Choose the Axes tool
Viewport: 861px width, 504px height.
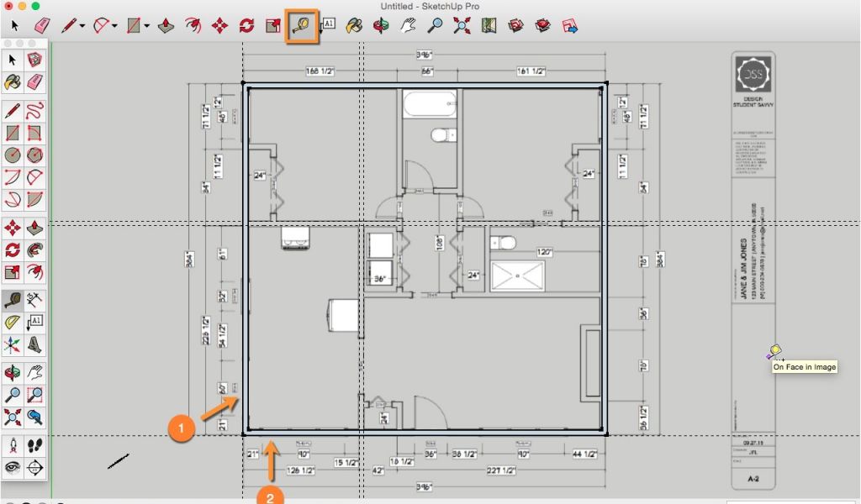pos(13,344)
